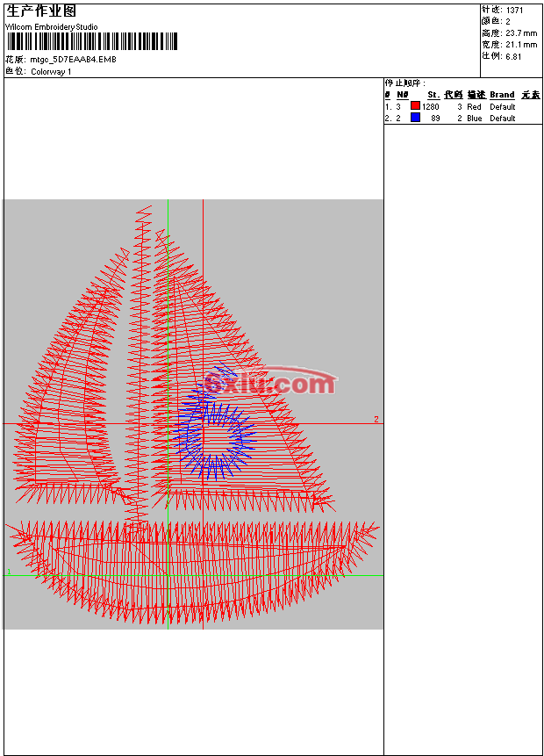544x756 pixels.
Task: Click the green start marker labeled 1
Action: 9,572
